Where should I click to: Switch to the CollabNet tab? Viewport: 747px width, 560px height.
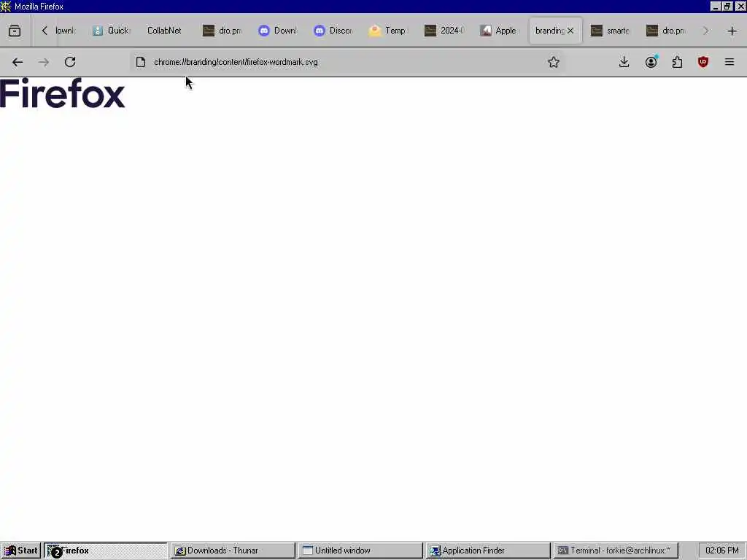click(x=165, y=31)
